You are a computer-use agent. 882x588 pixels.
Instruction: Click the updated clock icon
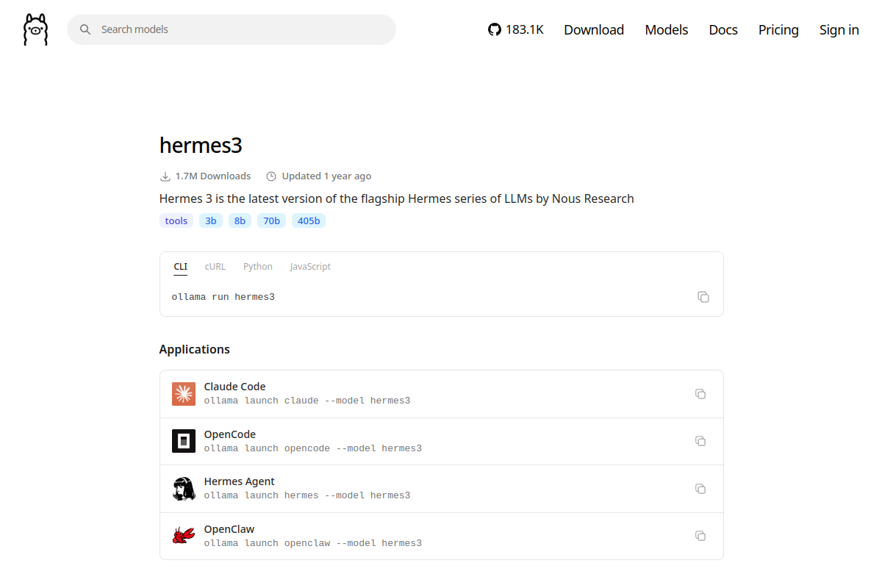271,176
